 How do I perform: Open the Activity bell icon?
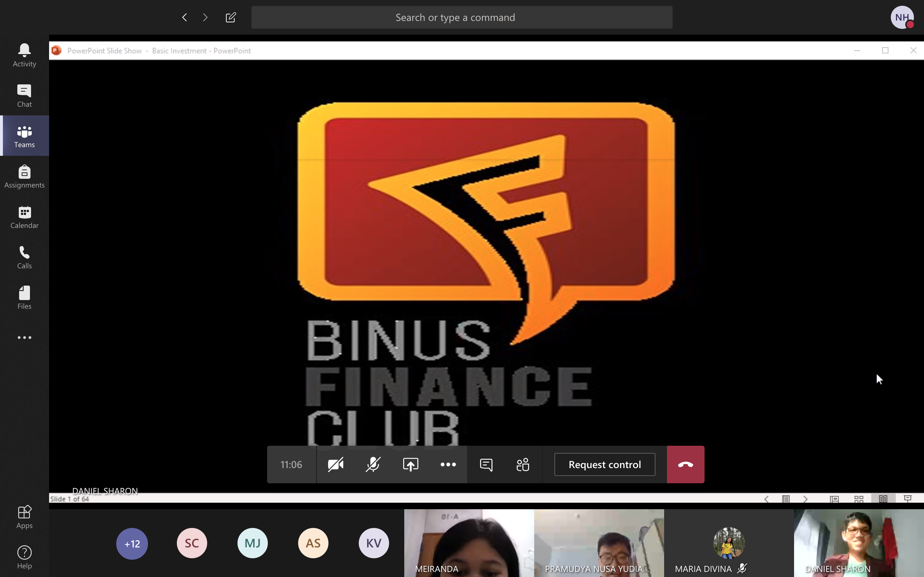click(x=25, y=54)
